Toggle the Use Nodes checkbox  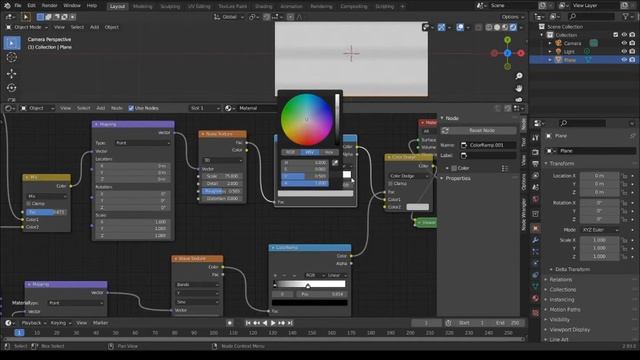pyautogui.click(x=131, y=108)
